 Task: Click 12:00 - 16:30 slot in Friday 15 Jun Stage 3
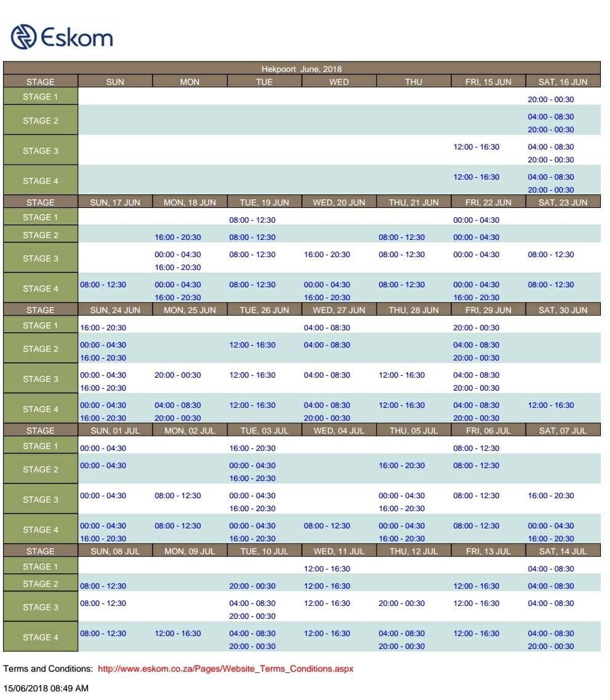(476, 147)
